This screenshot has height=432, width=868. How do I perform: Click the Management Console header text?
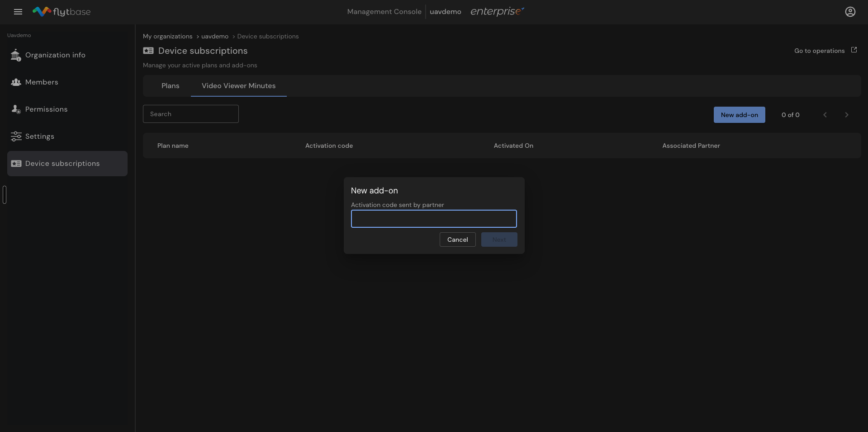(x=384, y=12)
